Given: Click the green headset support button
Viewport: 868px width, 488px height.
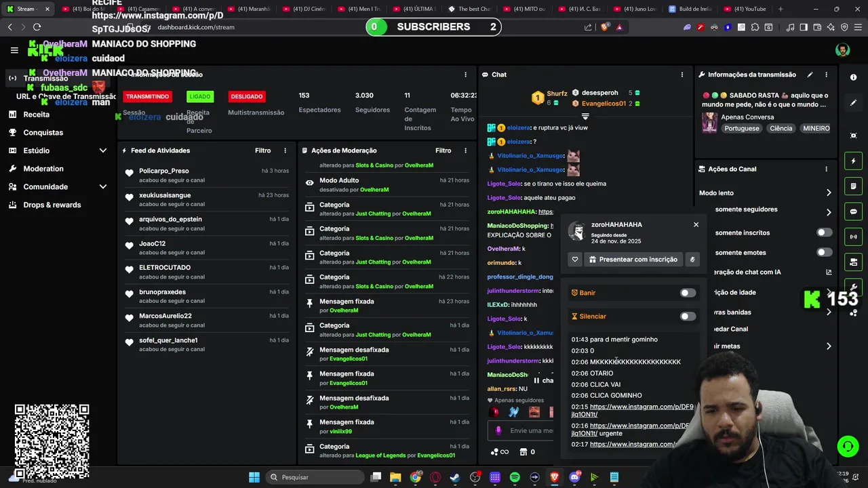Looking at the screenshot, I should [848, 446].
